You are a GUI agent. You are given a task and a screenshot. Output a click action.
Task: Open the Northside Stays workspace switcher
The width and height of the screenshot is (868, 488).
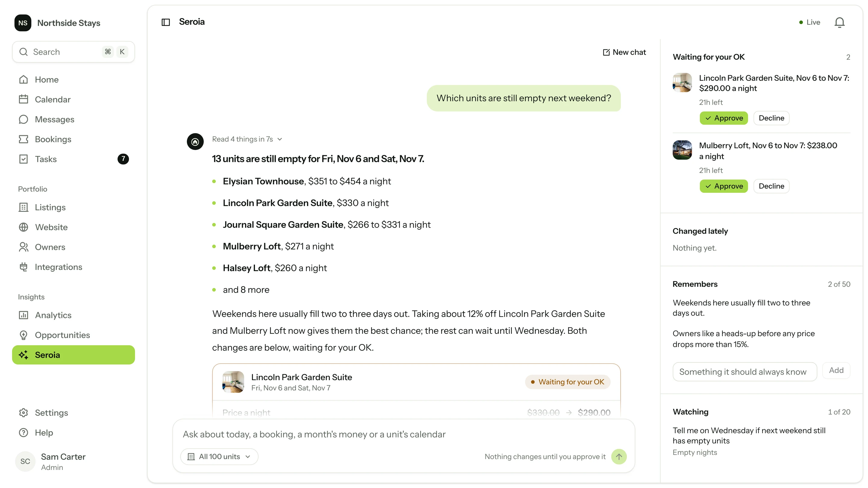57,23
